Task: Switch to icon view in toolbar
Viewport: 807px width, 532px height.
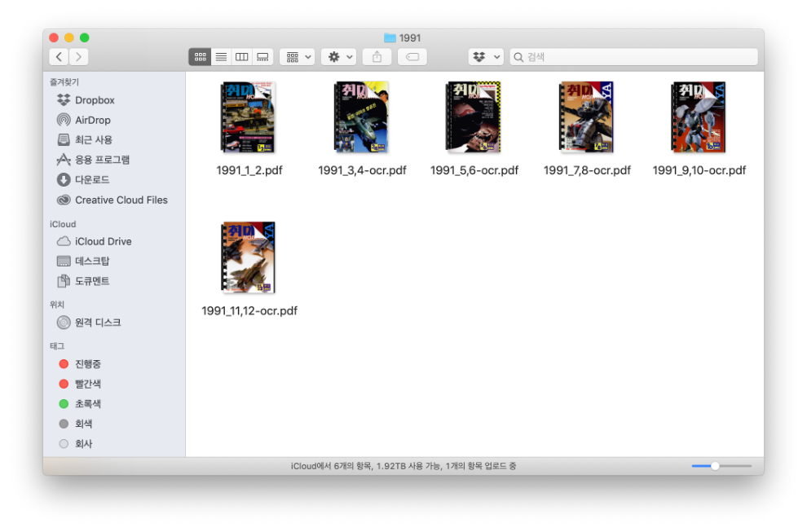Action: tap(200, 57)
